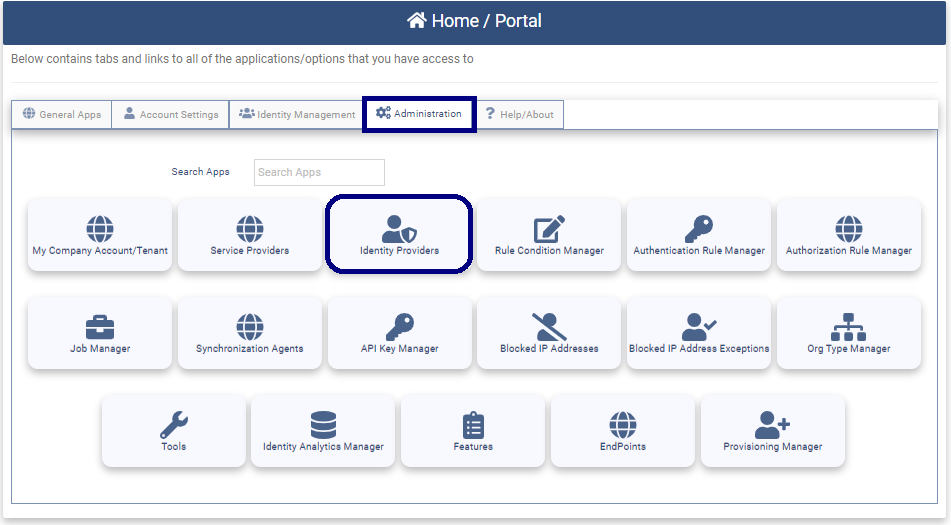This screenshot has height=525, width=951.
Task: Click the Home / Portal header link
Action: pos(475,21)
